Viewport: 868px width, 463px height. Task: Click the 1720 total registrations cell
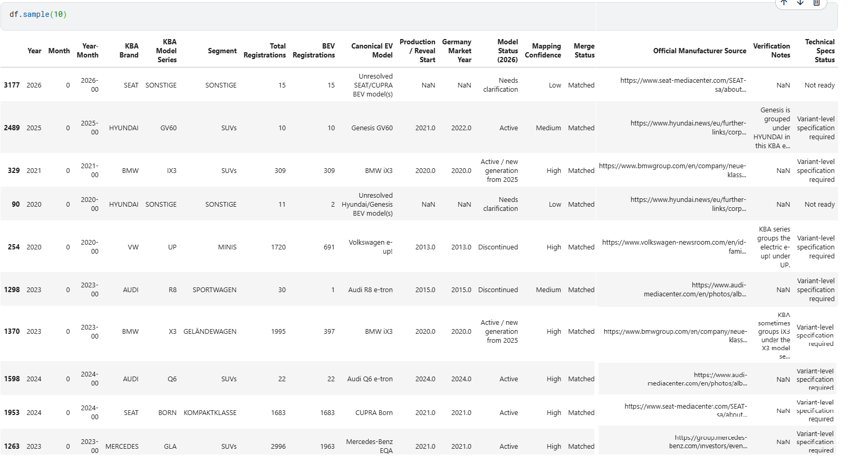point(278,247)
